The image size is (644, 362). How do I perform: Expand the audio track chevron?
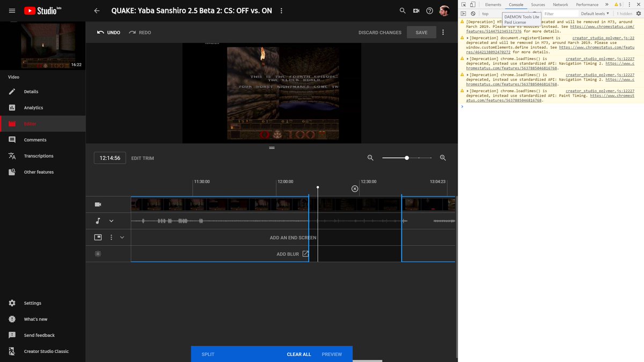coord(111,220)
